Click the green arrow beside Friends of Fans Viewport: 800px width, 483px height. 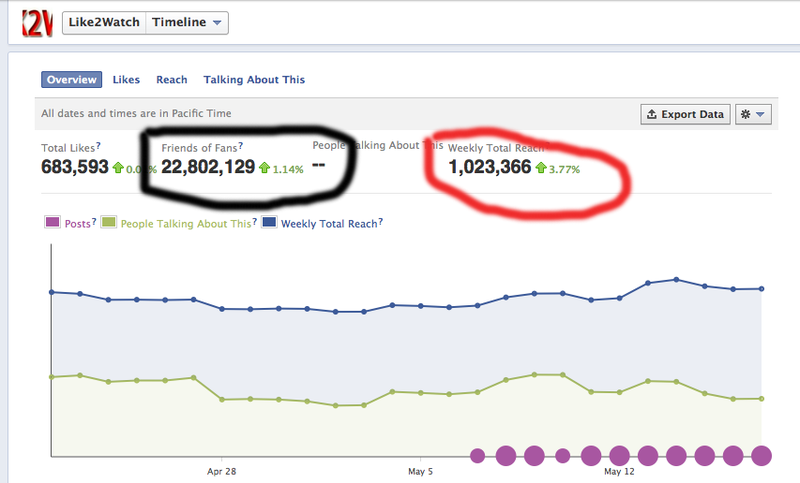coord(265,168)
